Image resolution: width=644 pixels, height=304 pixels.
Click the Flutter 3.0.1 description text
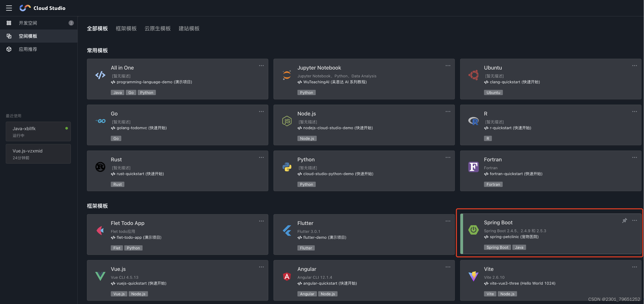pos(309,231)
